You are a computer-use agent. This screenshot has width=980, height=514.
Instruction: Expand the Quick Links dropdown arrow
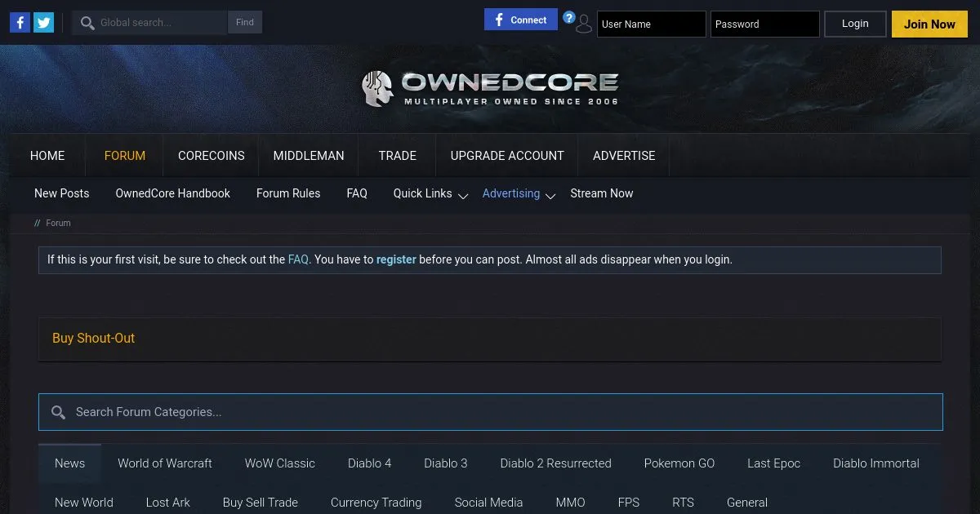(x=463, y=196)
